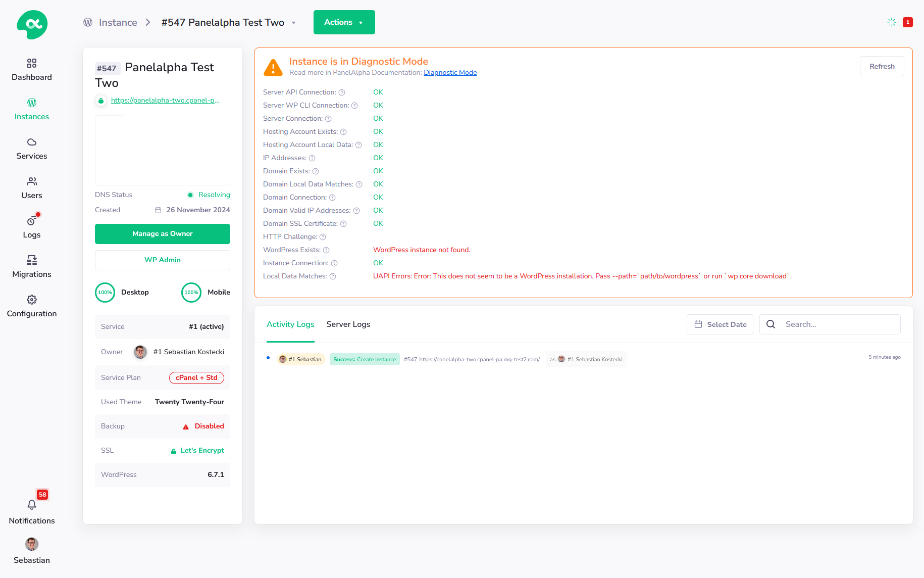Click the green SSL lock icon by URL
Image resolution: width=924 pixels, height=578 pixels.
click(101, 101)
